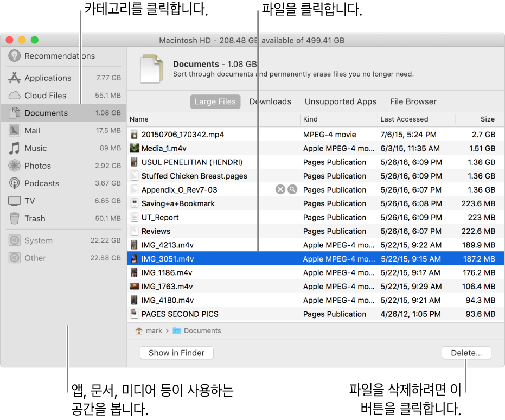Select the Trash label in sidebar
The height and width of the screenshot is (420, 505).
coord(35,218)
